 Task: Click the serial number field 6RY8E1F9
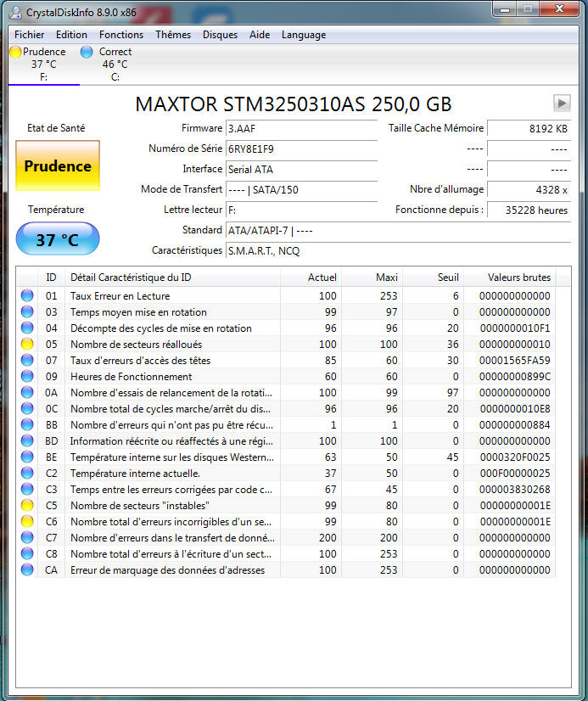tap(301, 149)
